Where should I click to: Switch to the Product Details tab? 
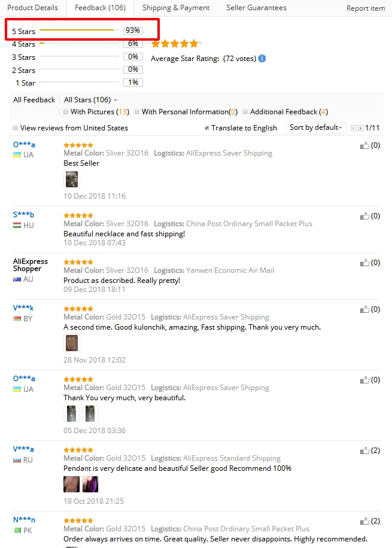pos(32,8)
